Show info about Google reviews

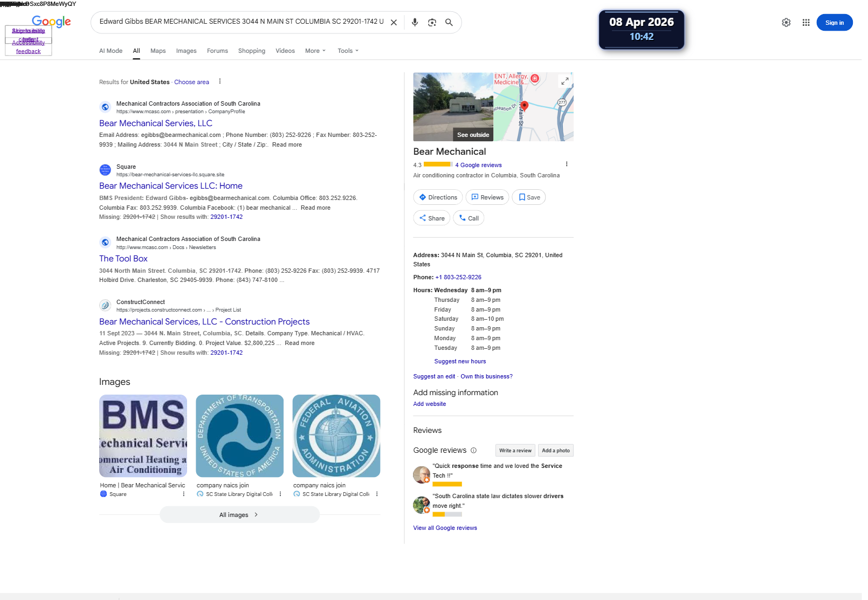point(473,450)
